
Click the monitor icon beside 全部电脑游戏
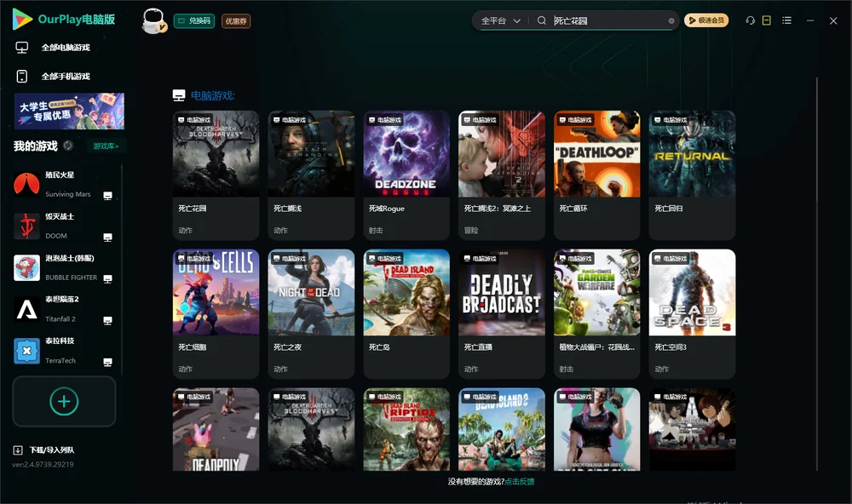22,48
